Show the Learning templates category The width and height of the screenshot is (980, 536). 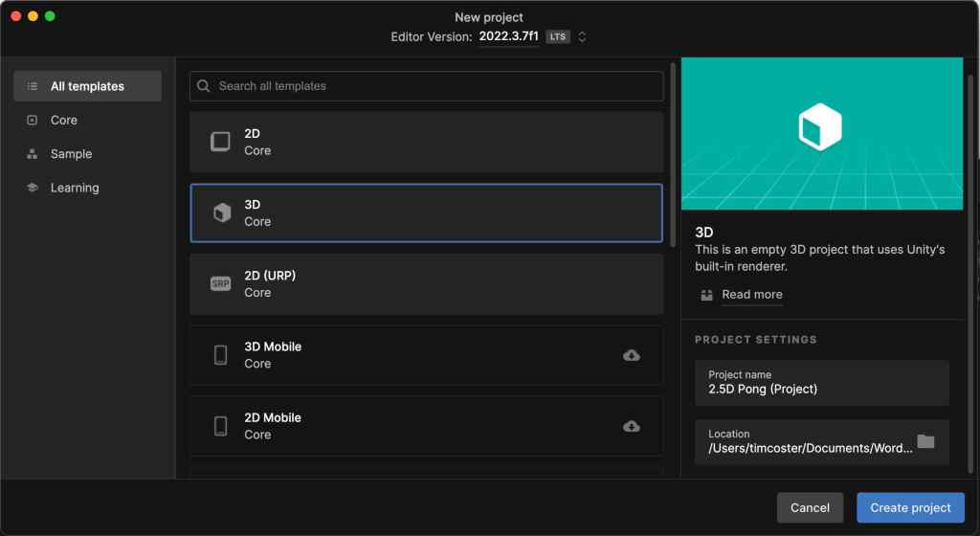pyautogui.click(x=75, y=188)
